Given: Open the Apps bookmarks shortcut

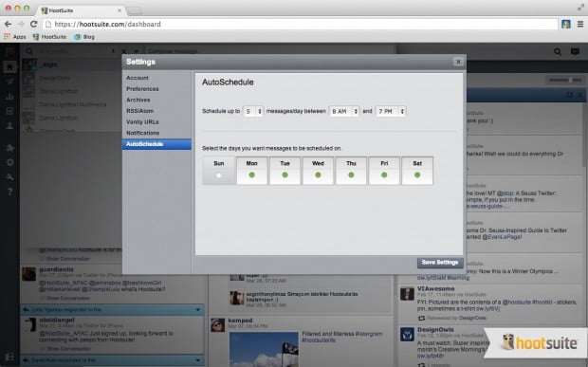Looking at the screenshot, I should [x=15, y=37].
